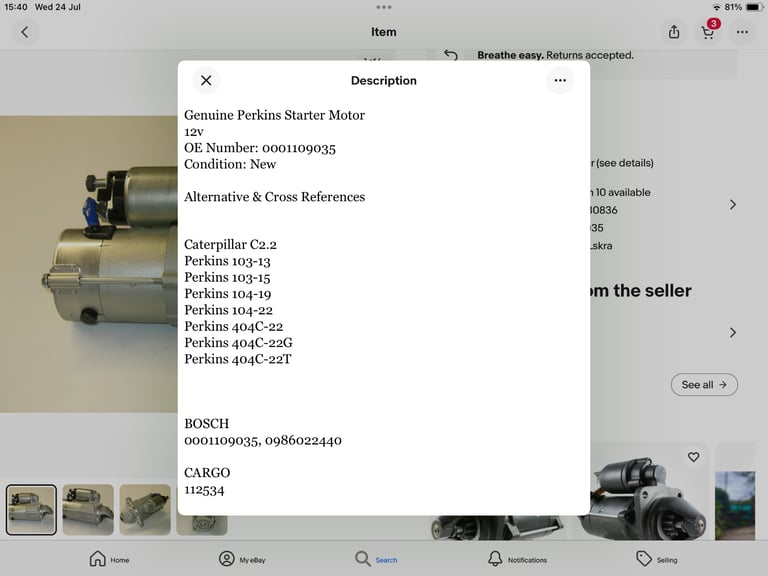Viewport: 768px width, 576px height.
Task: Share this item listing
Action: coord(674,32)
